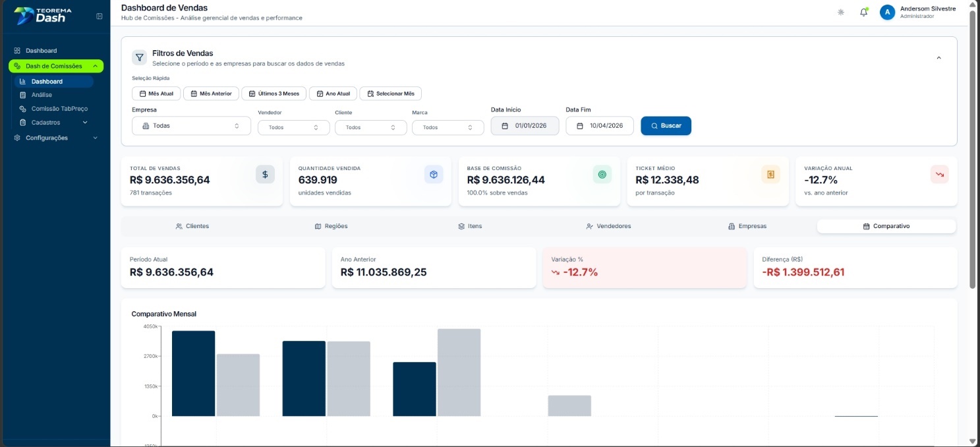The image size is (980, 447).
Task: Select Dashboard under Dash de Comissões
Action: pos(53,82)
